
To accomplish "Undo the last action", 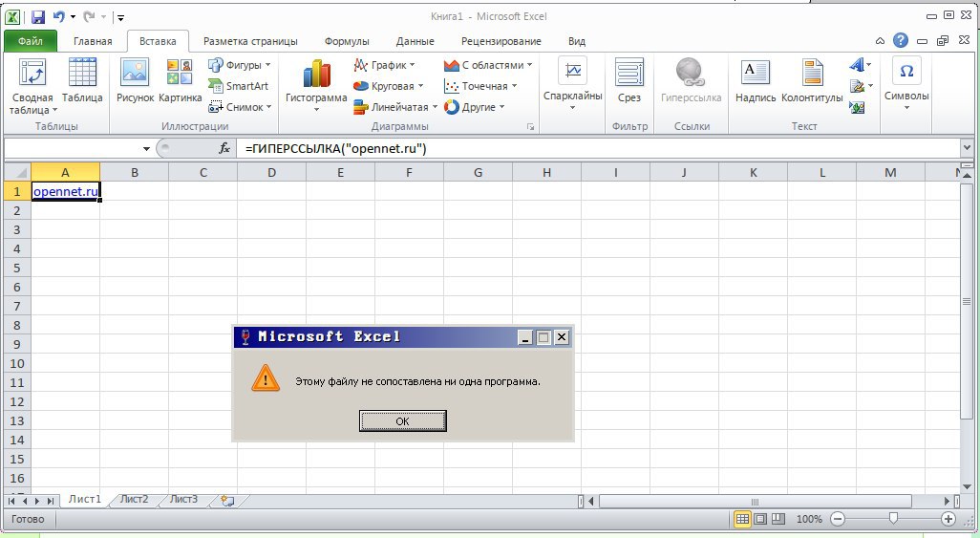I will pyautogui.click(x=59, y=17).
